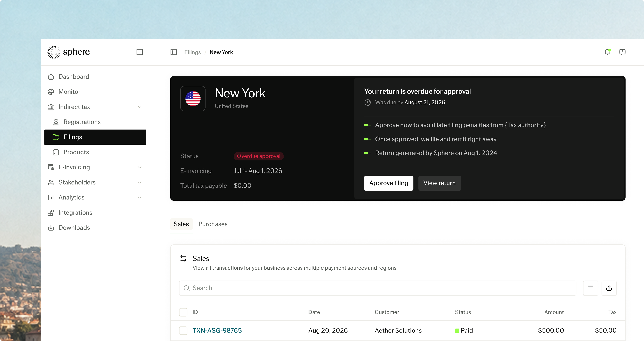
Task: Click the Registrations pin icon
Action: pos(56,122)
